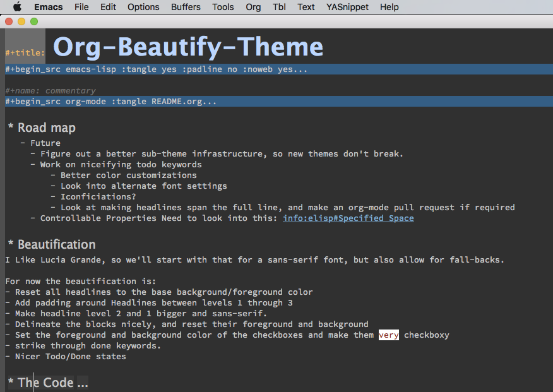
Task: Click the 'Work on niceifying todo keywords' item
Action: point(121,165)
